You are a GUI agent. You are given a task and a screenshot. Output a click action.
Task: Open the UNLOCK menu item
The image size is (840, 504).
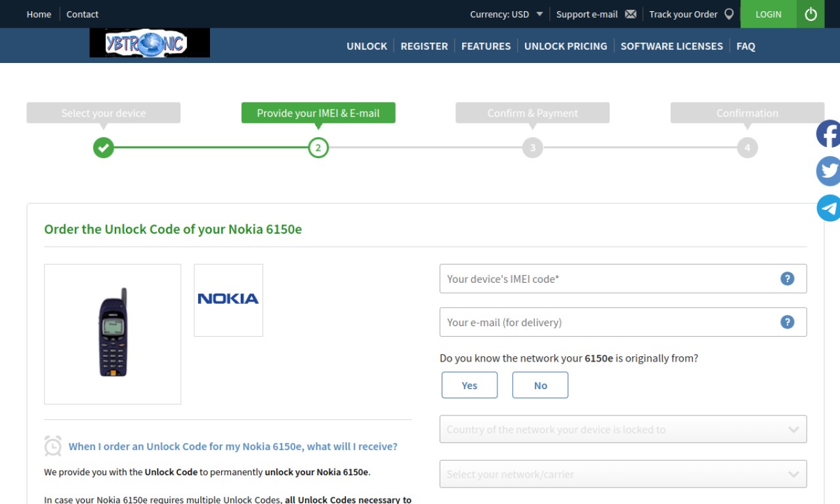click(367, 46)
